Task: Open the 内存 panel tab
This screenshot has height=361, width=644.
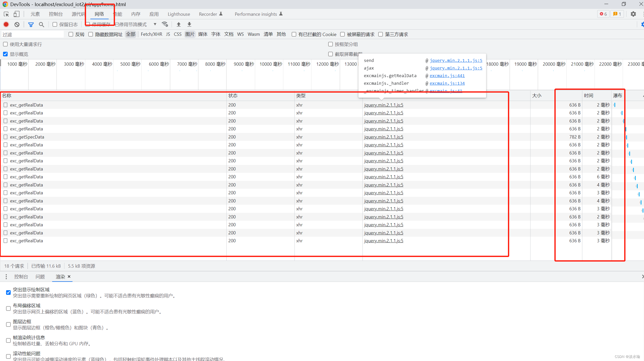Action: (x=136, y=14)
